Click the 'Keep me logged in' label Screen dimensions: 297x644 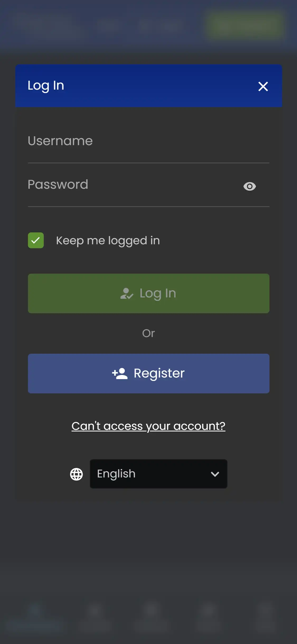(x=108, y=241)
